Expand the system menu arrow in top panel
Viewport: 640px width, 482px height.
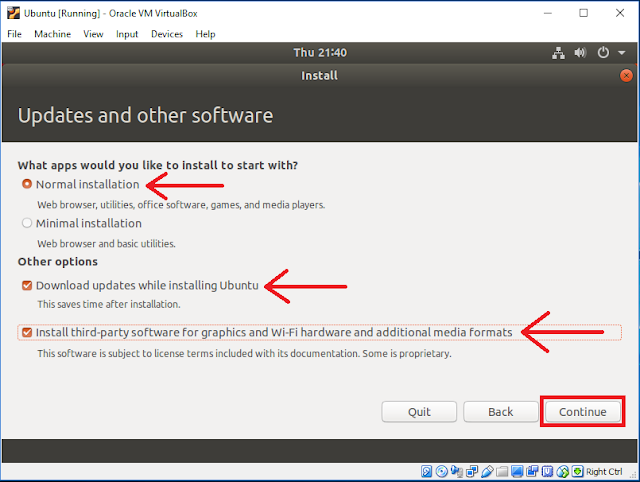(622, 53)
